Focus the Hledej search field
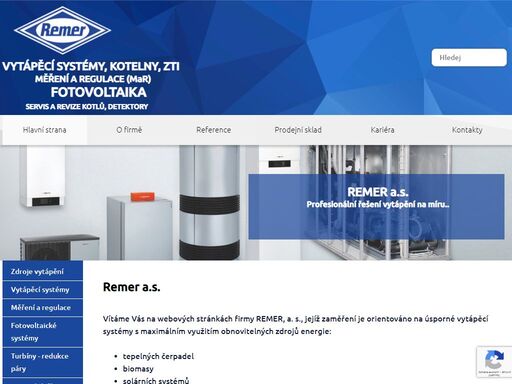The image size is (512, 384). pos(469,58)
